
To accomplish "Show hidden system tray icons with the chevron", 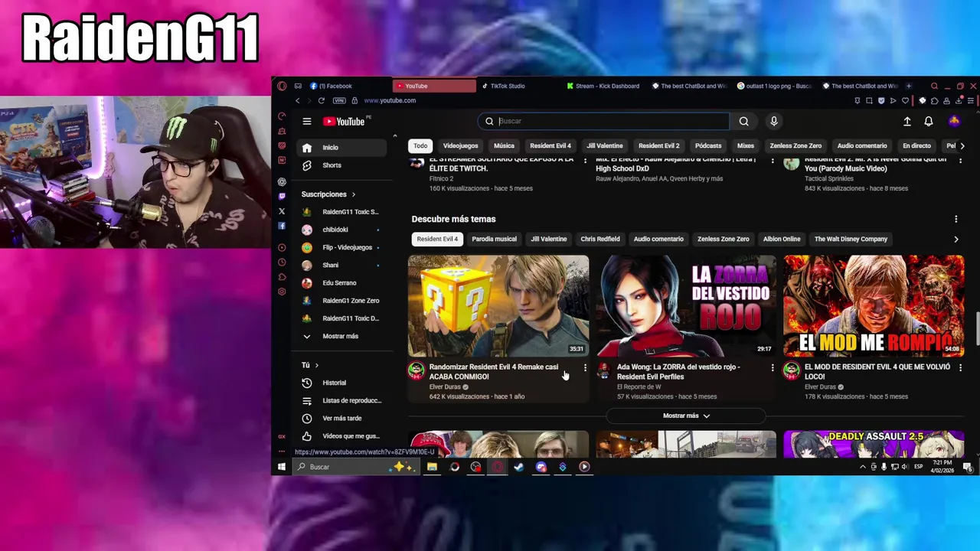I will pos(863,467).
